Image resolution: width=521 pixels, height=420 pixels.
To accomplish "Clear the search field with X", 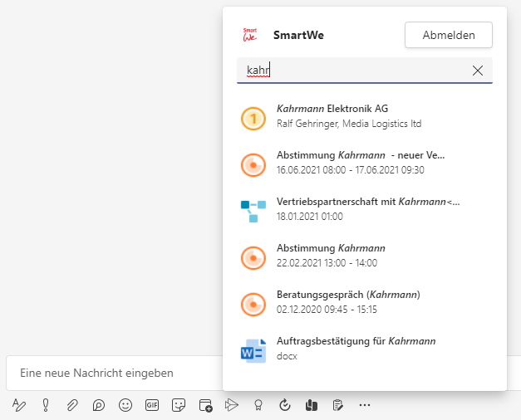I will (478, 71).
